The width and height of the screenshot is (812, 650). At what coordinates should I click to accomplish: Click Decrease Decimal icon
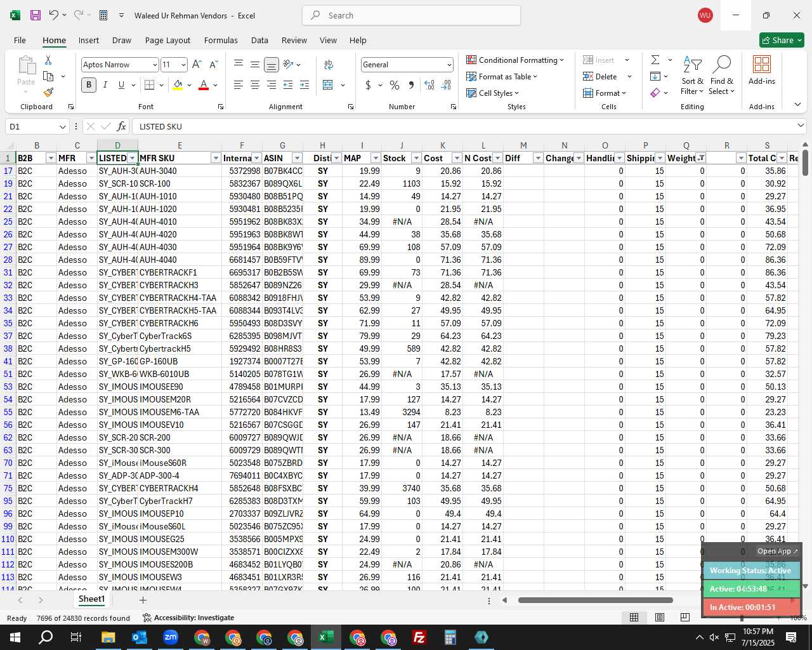(447, 84)
